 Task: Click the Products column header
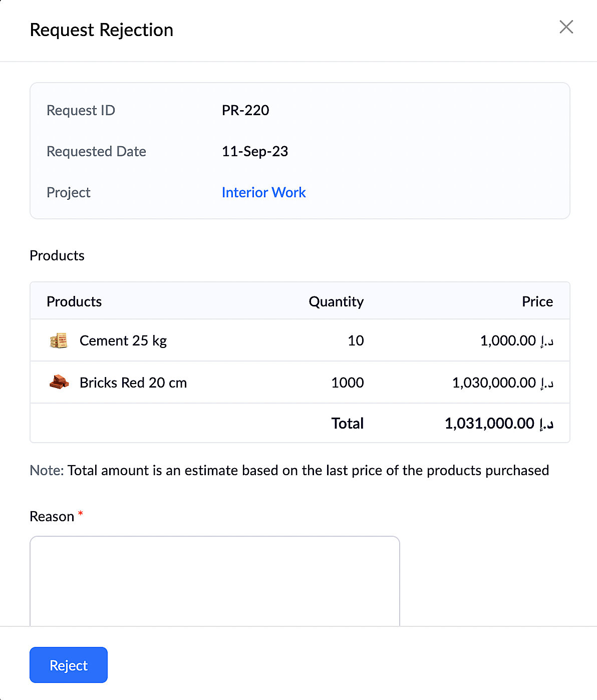click(74, 301)
